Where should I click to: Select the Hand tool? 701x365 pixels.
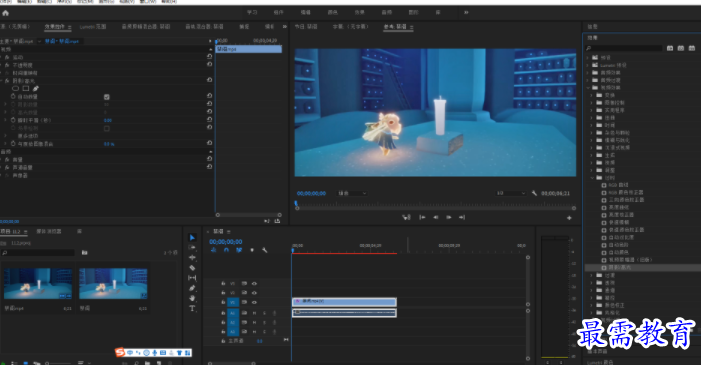click(192, 298)
